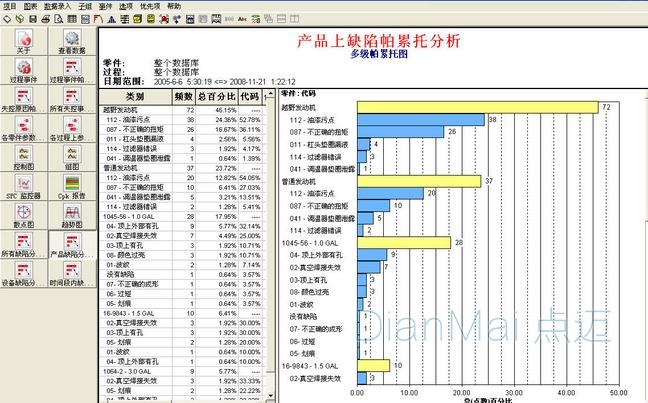Click the yellow 普通发动机 bar labeled 37
This screenshot has width=648, height=403.
click(419, 181)
